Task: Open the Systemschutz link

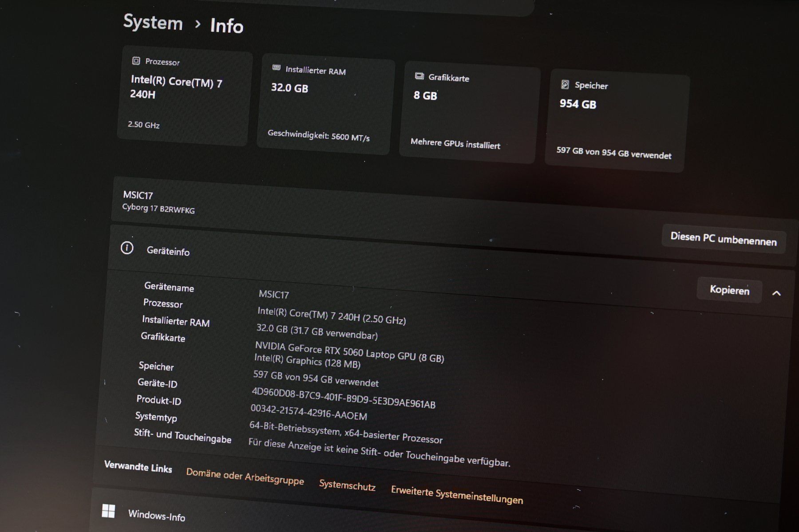Action: [347, 485]
